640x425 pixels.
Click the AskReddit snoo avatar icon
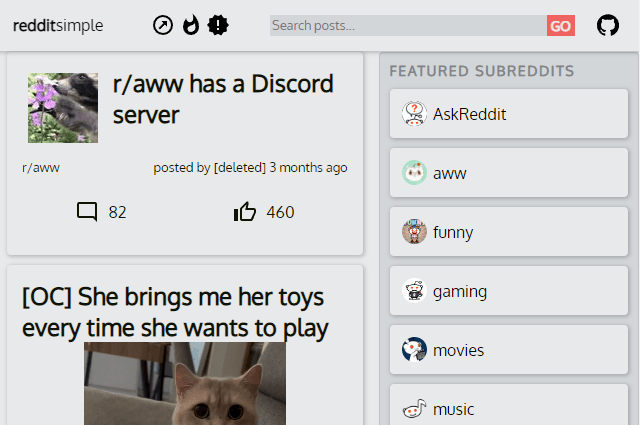pyautogui.click(x=414, y=113)
